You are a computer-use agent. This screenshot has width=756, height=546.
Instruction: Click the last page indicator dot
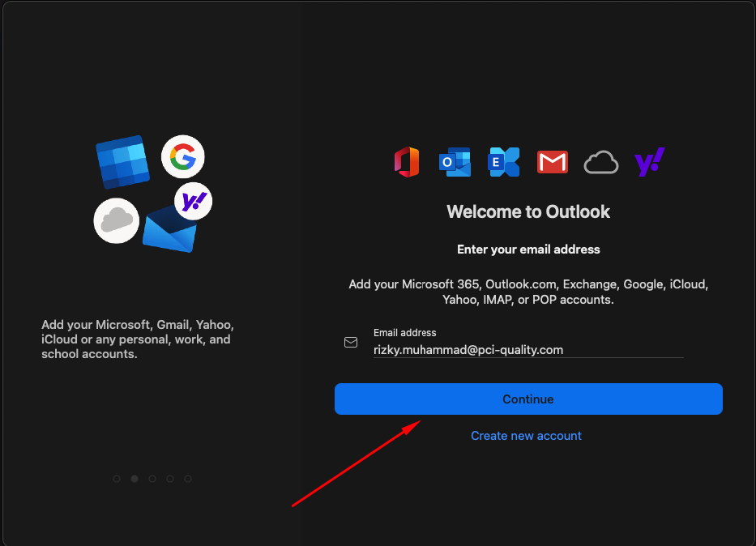coord(188,479)
